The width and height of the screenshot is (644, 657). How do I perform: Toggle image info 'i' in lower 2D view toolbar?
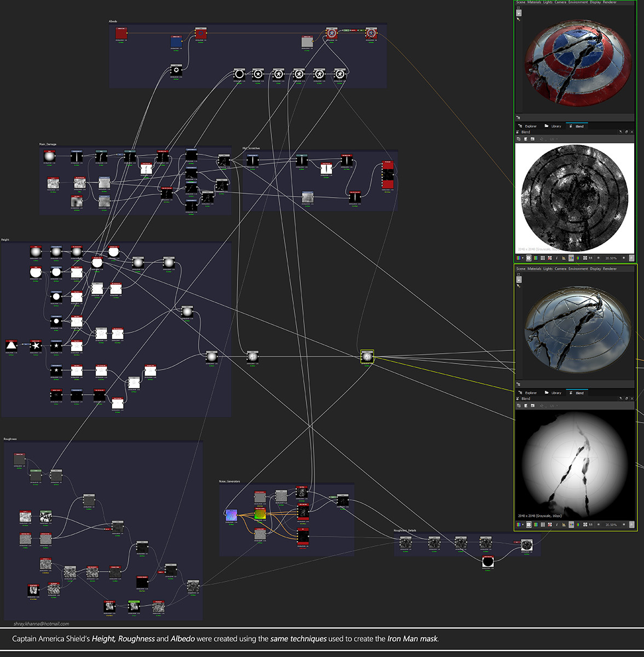click(556, 525)
